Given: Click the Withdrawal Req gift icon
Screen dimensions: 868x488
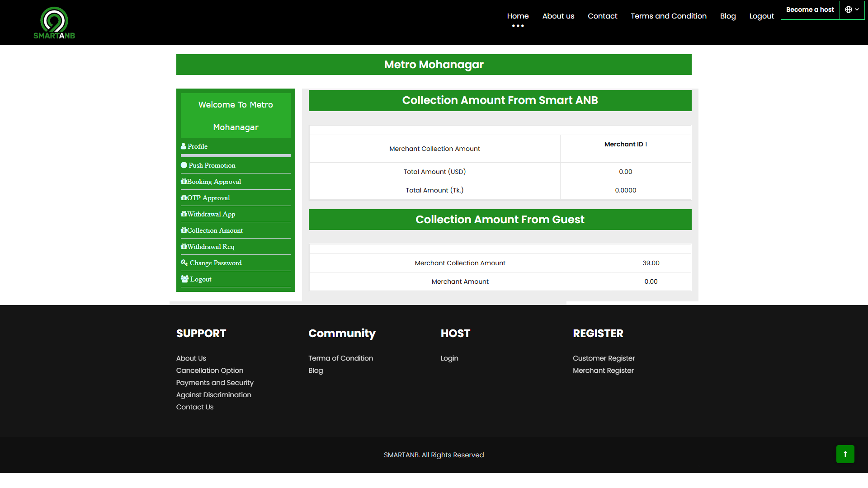Looking at the screenshot, I should pyautogui.click(x=184, y=247).
